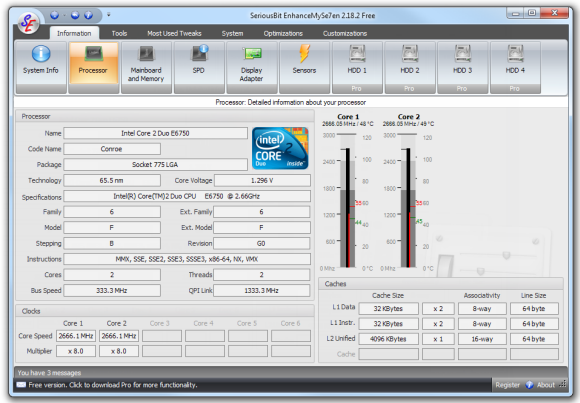This screenshot has width=580, height=403.
Task: Click L2 Unified cache size 4096 KBytes
Action: point(388,339)
